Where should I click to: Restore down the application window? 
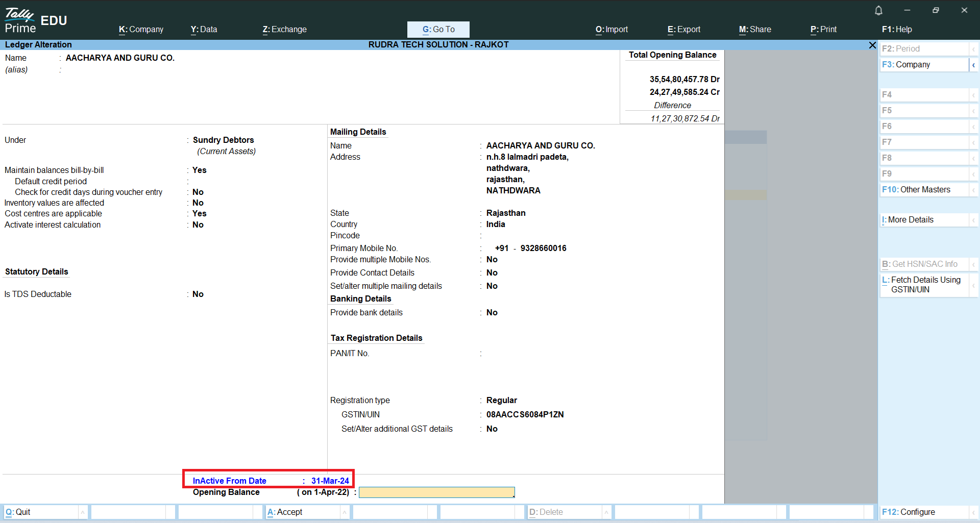[936, 10]
